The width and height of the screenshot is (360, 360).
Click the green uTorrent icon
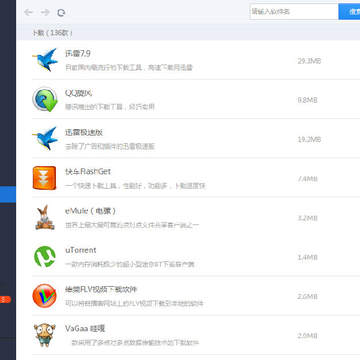click(x=45, y=256)
